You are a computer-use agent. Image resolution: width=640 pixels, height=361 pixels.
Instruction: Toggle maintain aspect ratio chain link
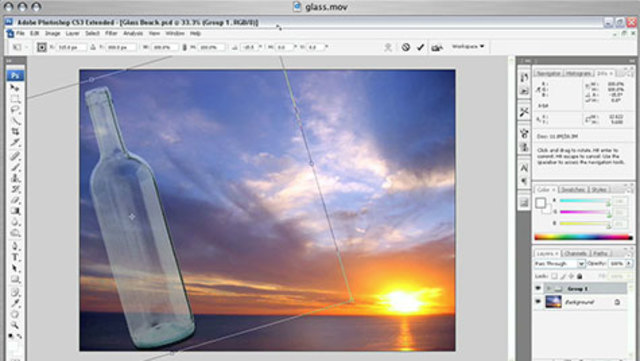[x=184, y=47]
